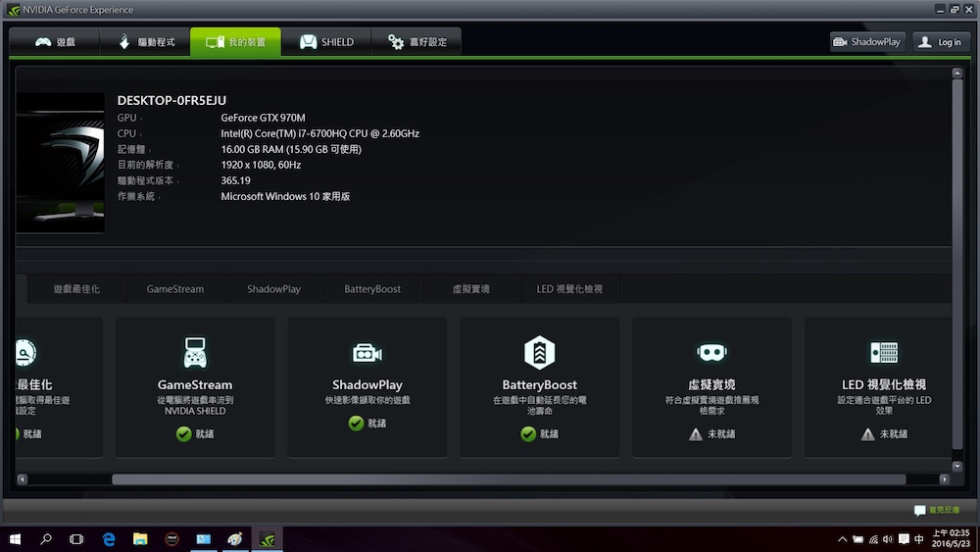Click the Paint app taskbar icon
Screen dimensions: 980x552
pos(235,539)
